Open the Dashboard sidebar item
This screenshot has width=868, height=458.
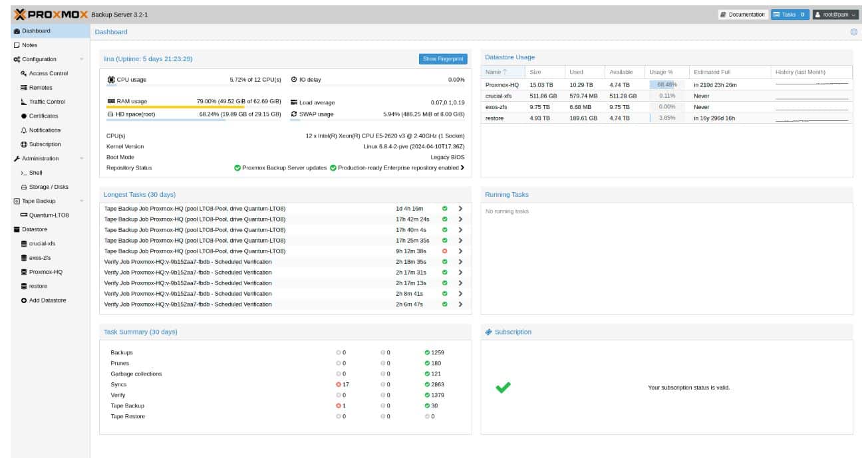pos(50,31)
